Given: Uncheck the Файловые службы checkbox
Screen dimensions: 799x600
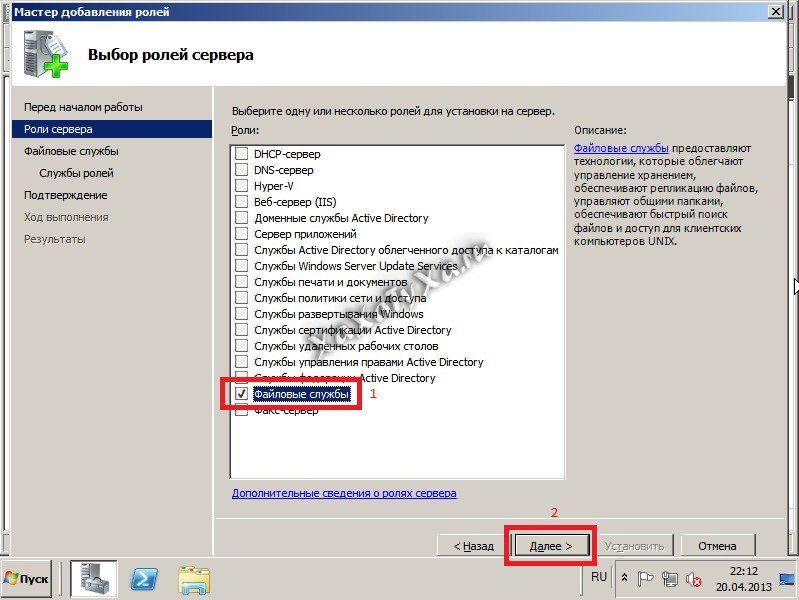Looking at the screenshot, I should (x=242, y=394).
